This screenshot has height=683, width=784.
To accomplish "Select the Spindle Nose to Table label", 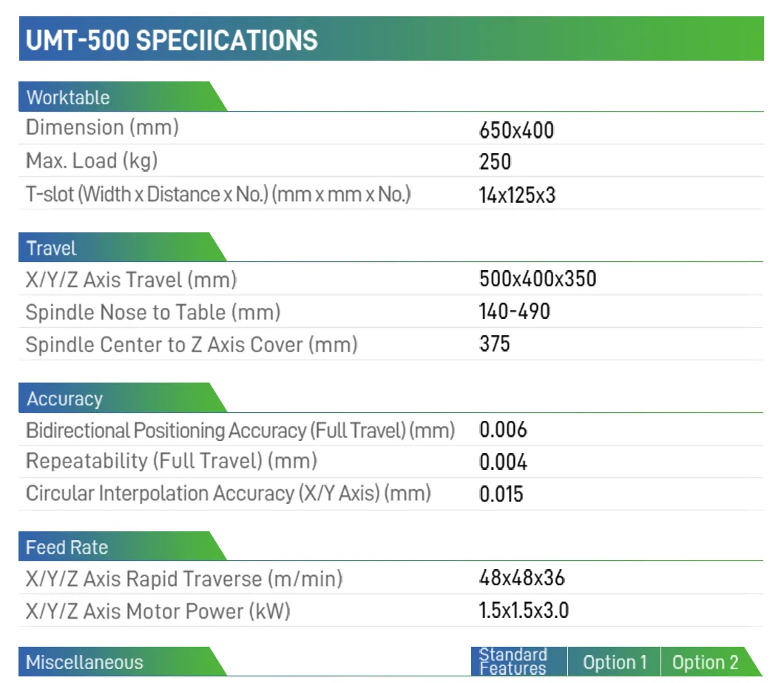I will pyautogui.click(x=153, y=312).
